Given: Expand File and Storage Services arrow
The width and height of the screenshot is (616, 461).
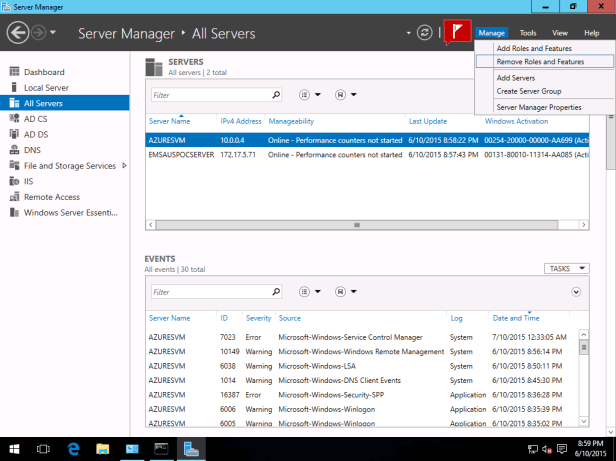Looking at the screenshot, I should [x=124, y=165].
